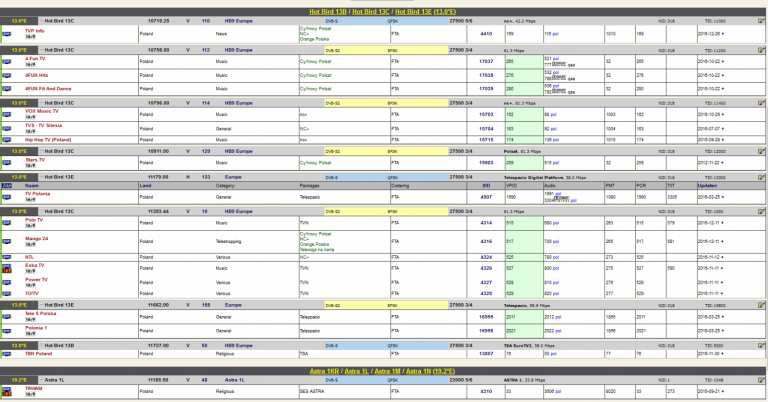Sort by the Updaten column header
This screenshot has height=402, width=768.
[707, 186]
